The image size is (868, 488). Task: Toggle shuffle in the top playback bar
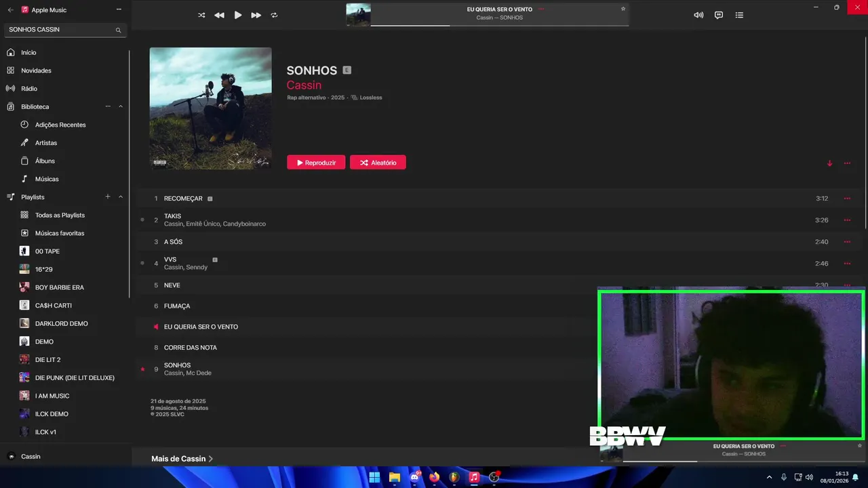pyautogui.click(x=201, y=15)
